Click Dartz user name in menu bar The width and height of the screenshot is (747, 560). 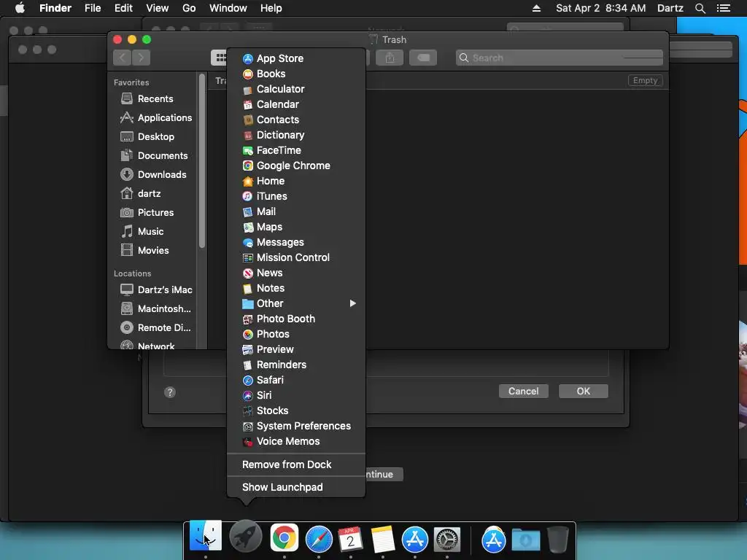click(670, 8)
